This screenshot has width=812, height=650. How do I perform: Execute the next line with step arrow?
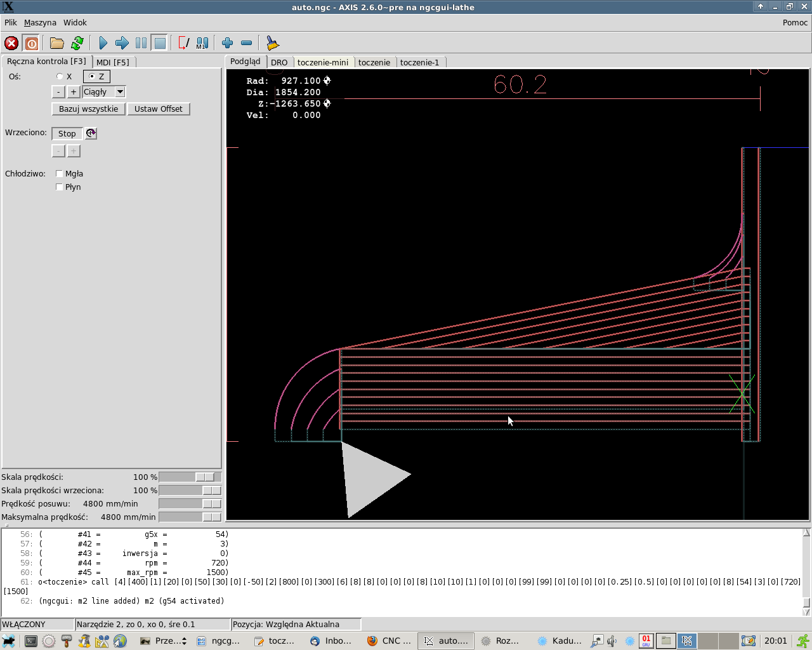(x=122, y=43)
